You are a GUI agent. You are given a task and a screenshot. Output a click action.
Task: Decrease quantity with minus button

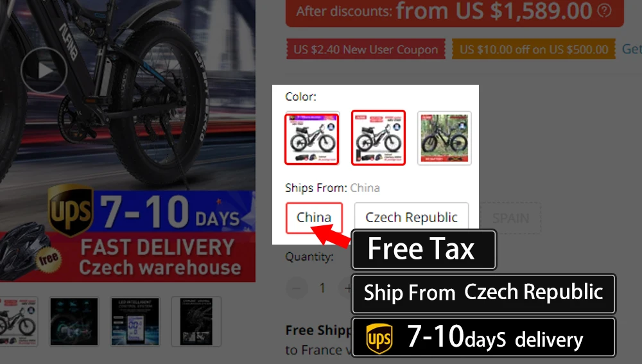[x=297, y=288]
